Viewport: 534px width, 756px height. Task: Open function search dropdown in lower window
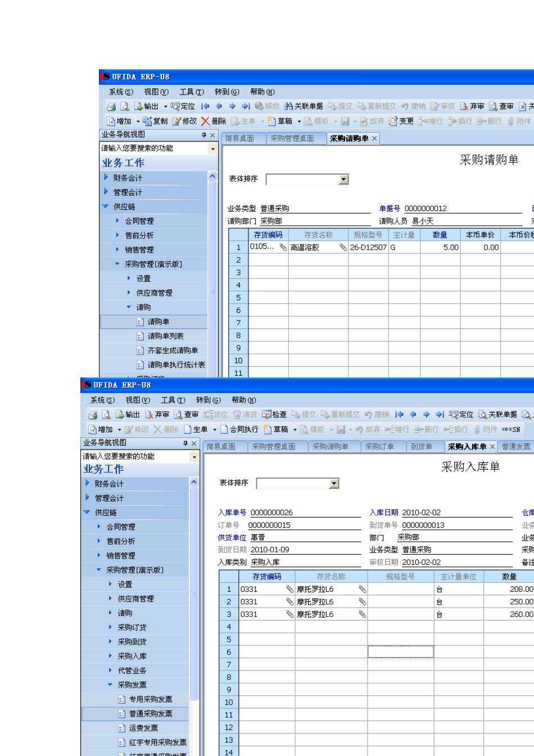click(x=194, y=457)
